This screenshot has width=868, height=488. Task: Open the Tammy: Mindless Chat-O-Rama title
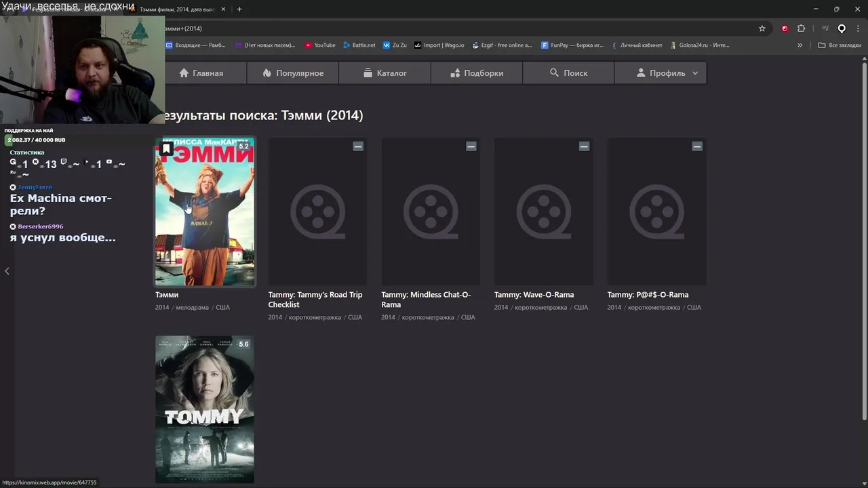click(x=426, y=300)
